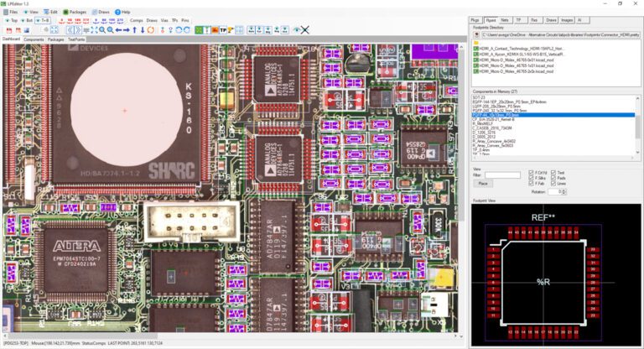This screenshot has height=349, width=644.
Task: Open the yellow parent folder item
Action: 476,43
